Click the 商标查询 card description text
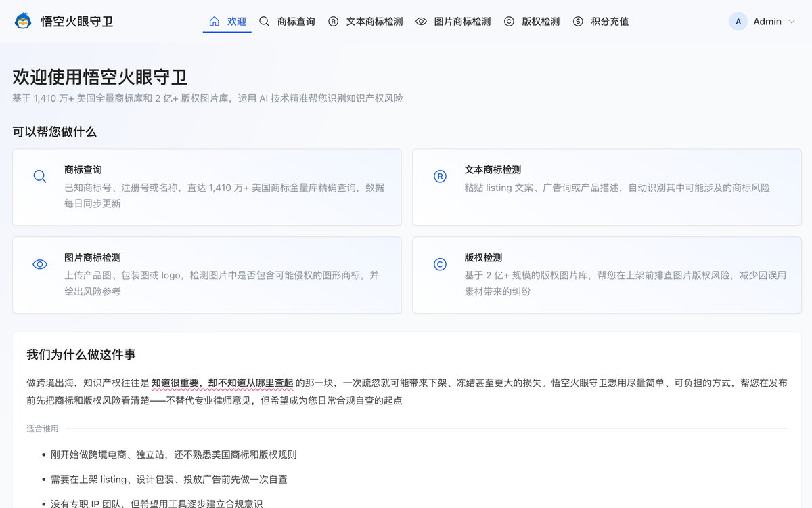812x508 pixels. coord(224,195)
